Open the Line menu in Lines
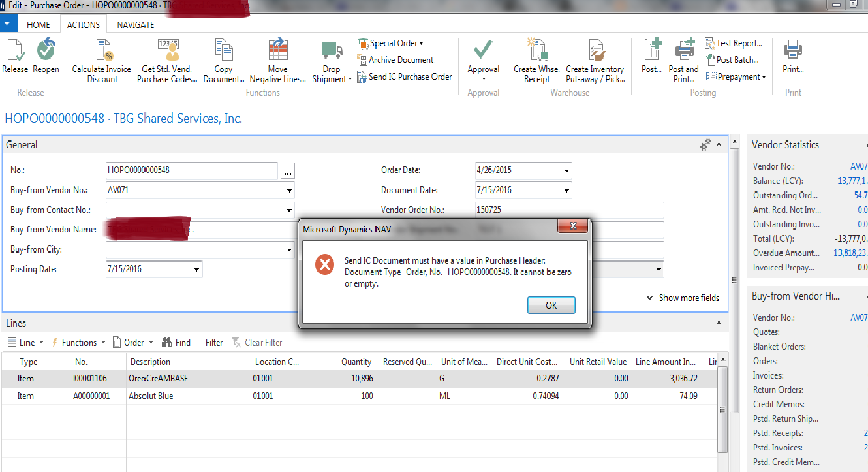Image resolution: width=868 pixels, height=472 pixels. [25, 343]
